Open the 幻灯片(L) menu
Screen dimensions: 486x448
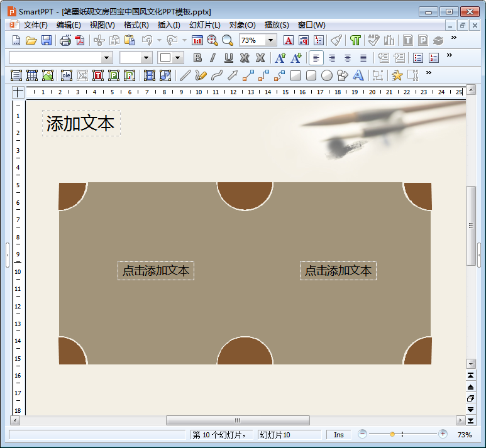point(204,25)
